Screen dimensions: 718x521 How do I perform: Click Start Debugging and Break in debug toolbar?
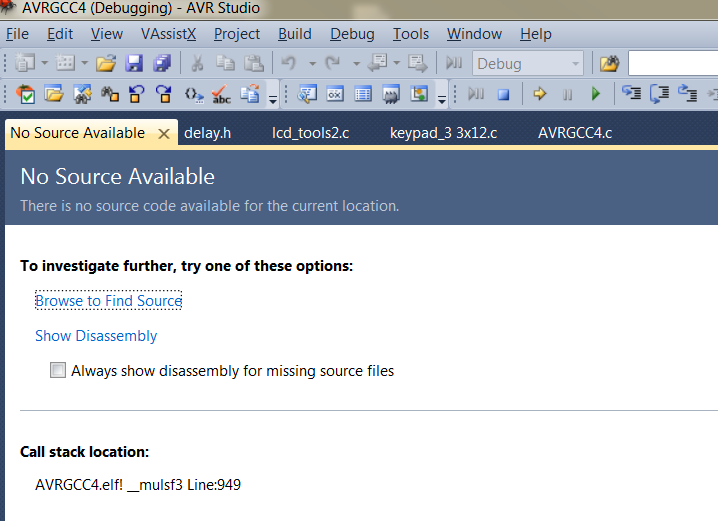[x=476, y=94]
